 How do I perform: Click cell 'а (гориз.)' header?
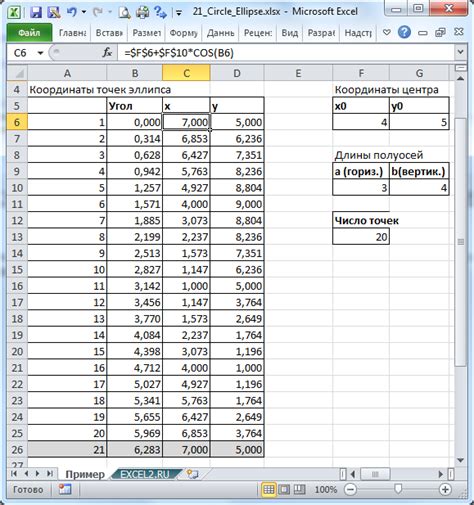tap(361, 171)
